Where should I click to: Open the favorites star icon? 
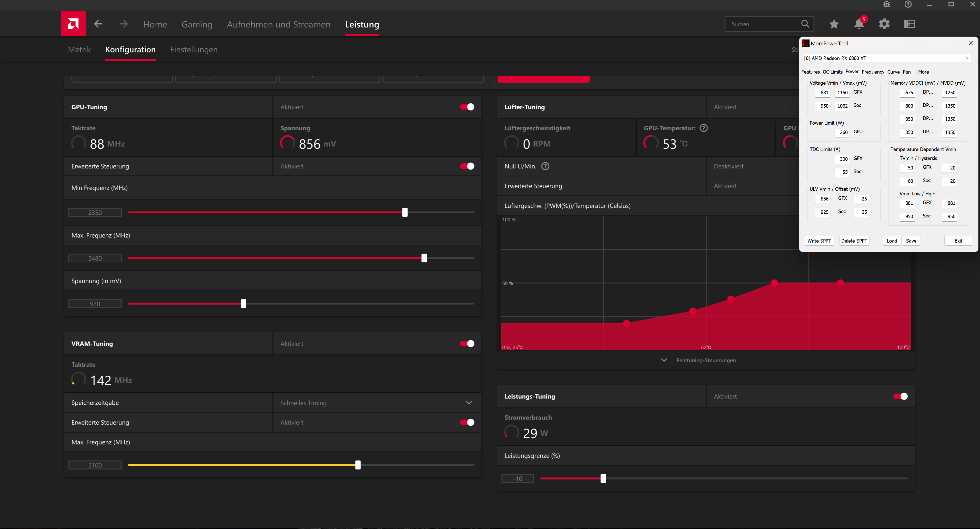834,24
